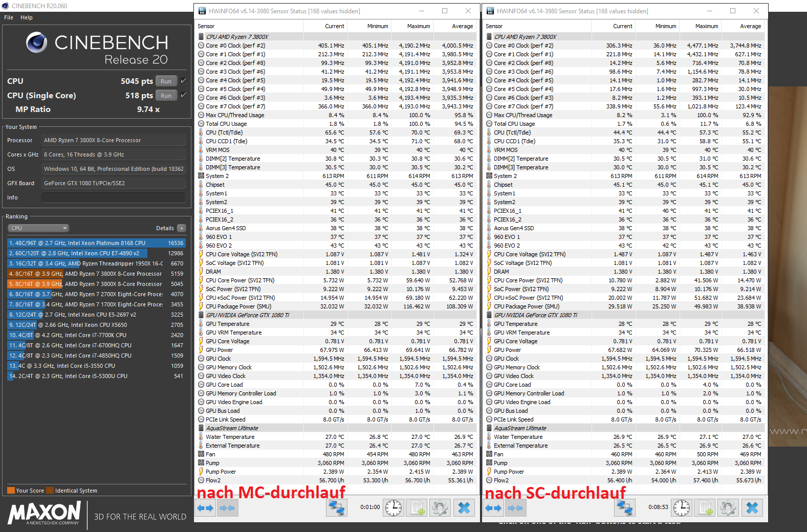Select the GPU NVIDIA GeForce GTX 1080 Ti group in left HWiNFO
The width and height of the screenshot is (807, 532).
336,315
